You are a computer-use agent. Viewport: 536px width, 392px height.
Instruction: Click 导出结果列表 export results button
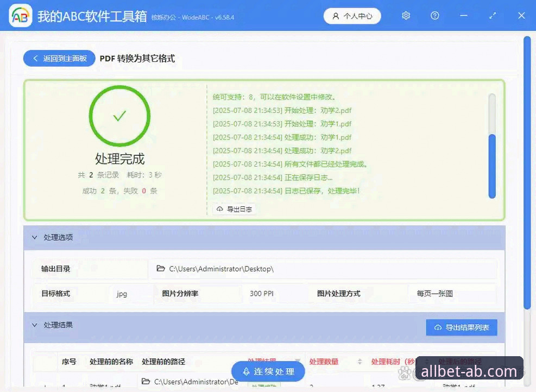pyautogui.click(x=462, y=327)
